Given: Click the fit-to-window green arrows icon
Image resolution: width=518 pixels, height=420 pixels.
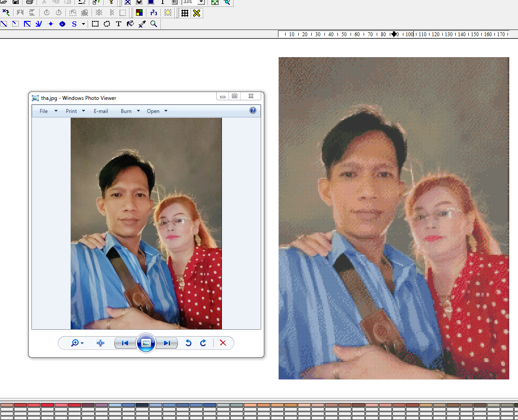Looking at the screenshot, I should tap(215, 2).
